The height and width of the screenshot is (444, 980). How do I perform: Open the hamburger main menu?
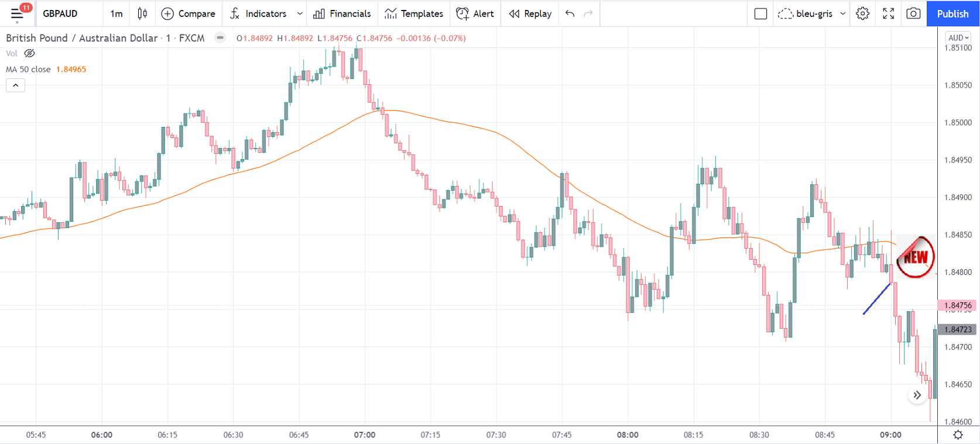coord(17,13)
